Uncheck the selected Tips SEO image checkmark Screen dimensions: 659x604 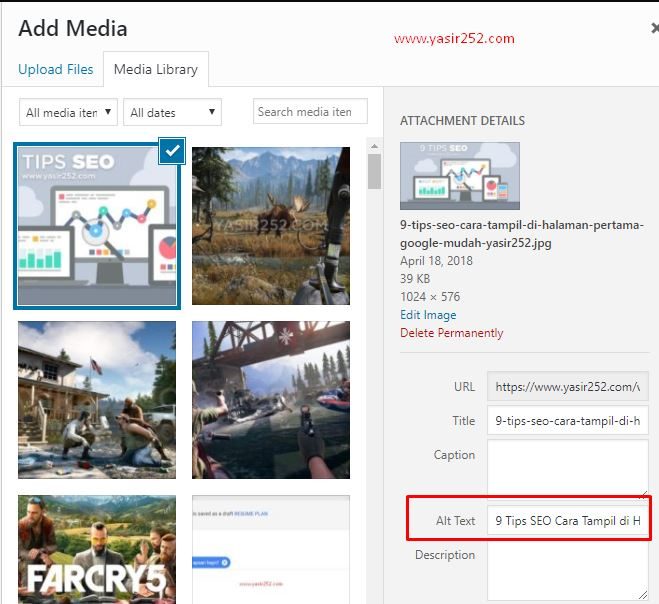[172, 150]
